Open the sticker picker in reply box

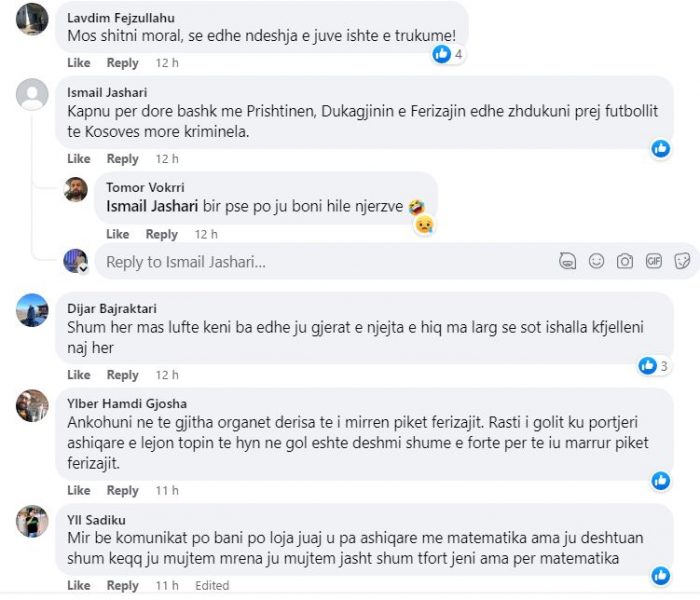tap(682, 261)
